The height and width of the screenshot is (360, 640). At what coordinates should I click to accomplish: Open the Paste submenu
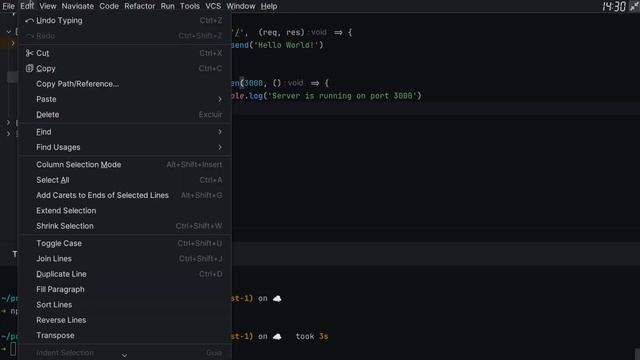[125, 99]
